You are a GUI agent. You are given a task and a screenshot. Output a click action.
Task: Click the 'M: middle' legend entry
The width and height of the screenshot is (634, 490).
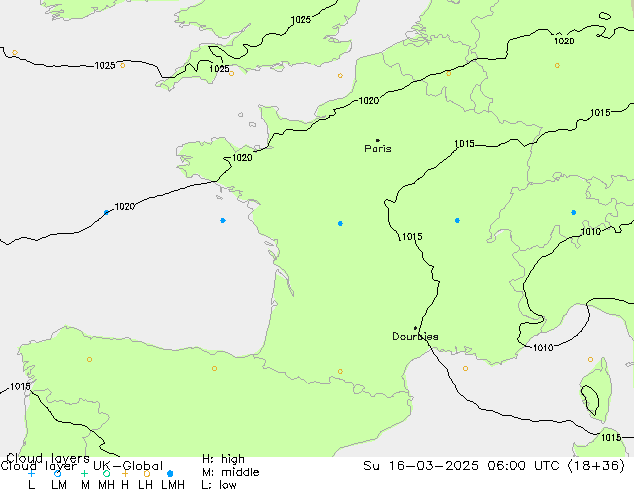click(230, 472)
